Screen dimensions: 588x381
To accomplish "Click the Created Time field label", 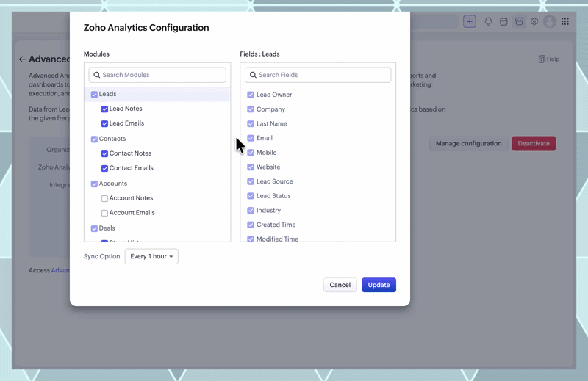I will (276, 225).
